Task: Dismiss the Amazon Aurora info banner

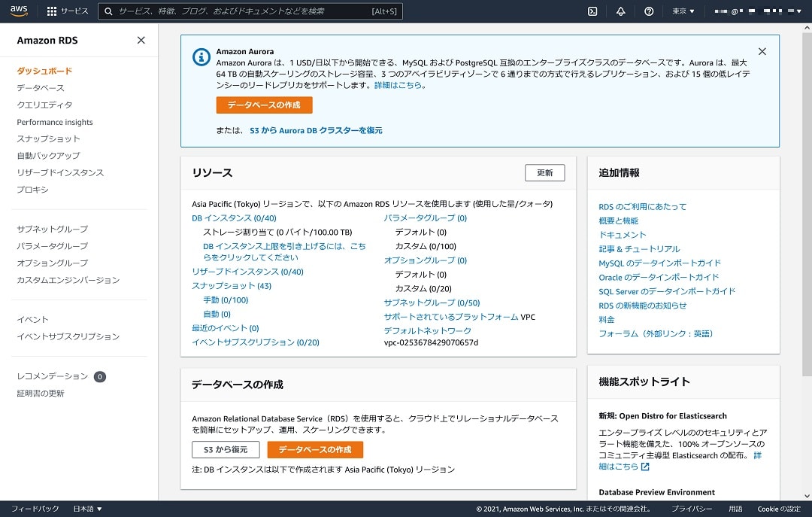Action: pyautogui.click(x=762, y=51)
